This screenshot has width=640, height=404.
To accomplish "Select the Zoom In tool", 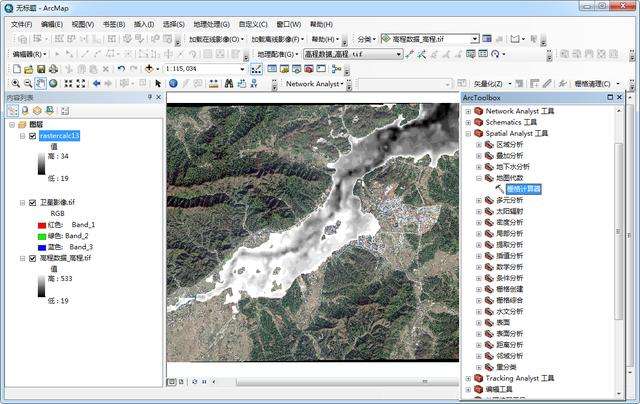I will [x=16, y=84].
